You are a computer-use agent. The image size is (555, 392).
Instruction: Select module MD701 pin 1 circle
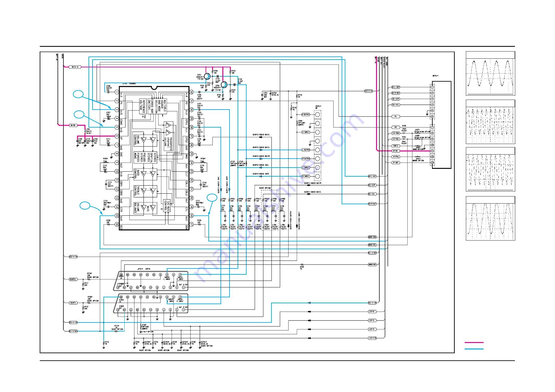click(432, 87)
